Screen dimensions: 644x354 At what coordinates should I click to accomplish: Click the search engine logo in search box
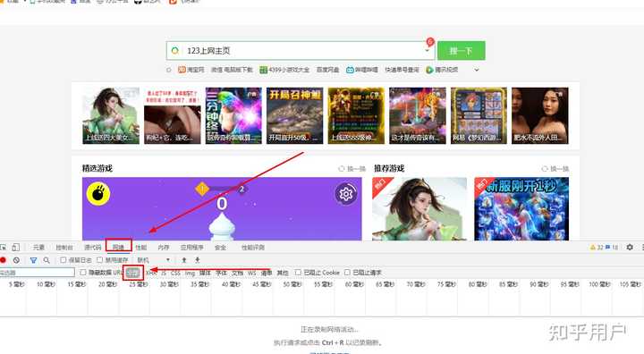click(175, 51)
